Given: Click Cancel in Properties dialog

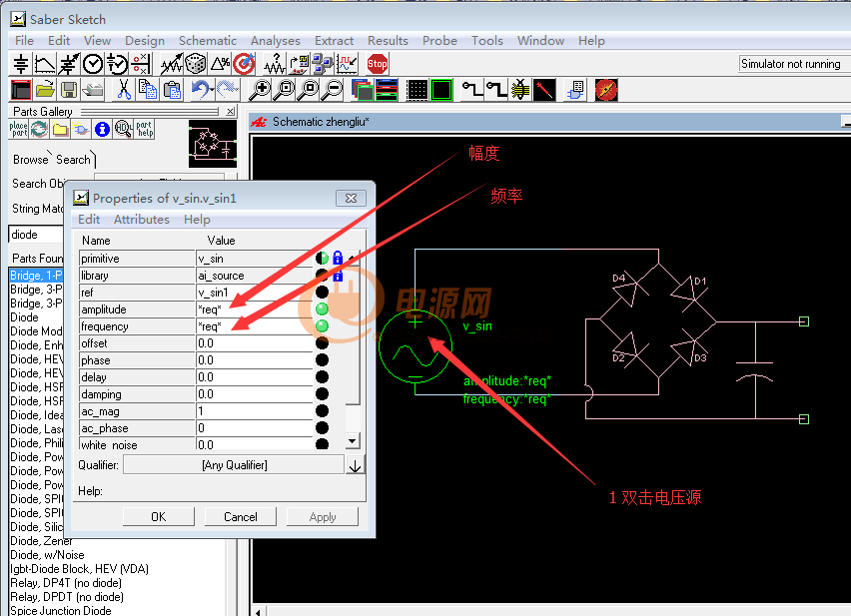Looking at the screenshot, I should [x=241, y=517].
